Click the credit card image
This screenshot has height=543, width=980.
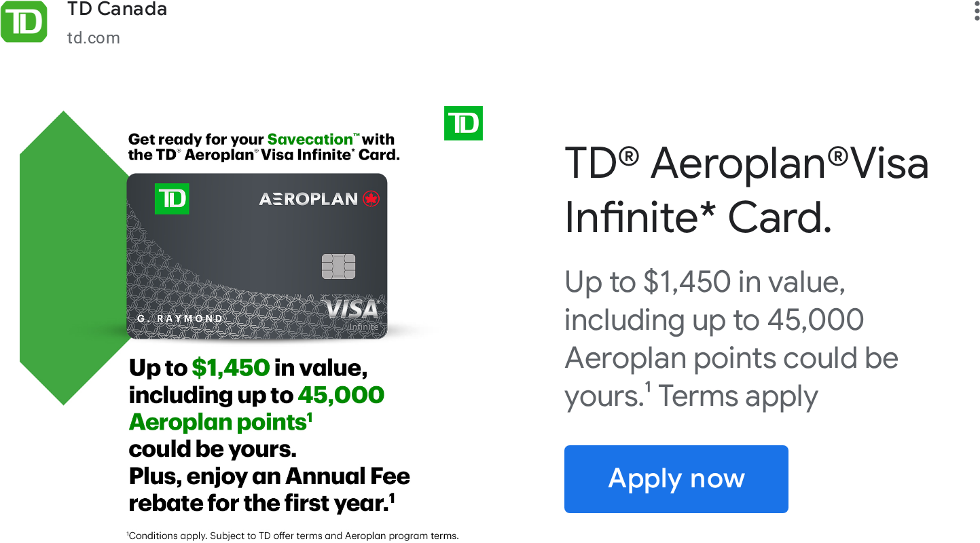pos(257,257)
